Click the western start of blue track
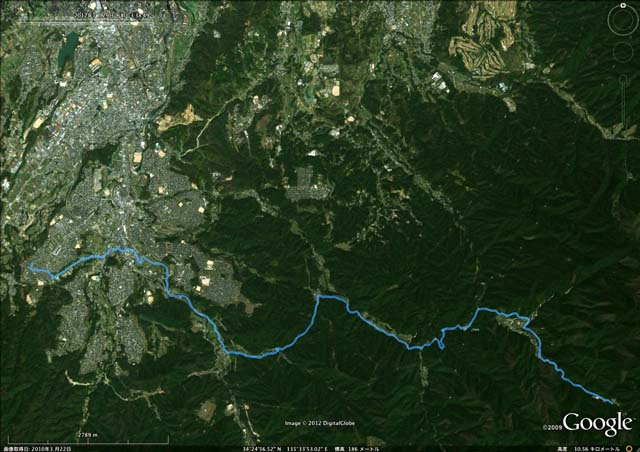The height and width of the screenshot is (452, 640). (31, 265)
